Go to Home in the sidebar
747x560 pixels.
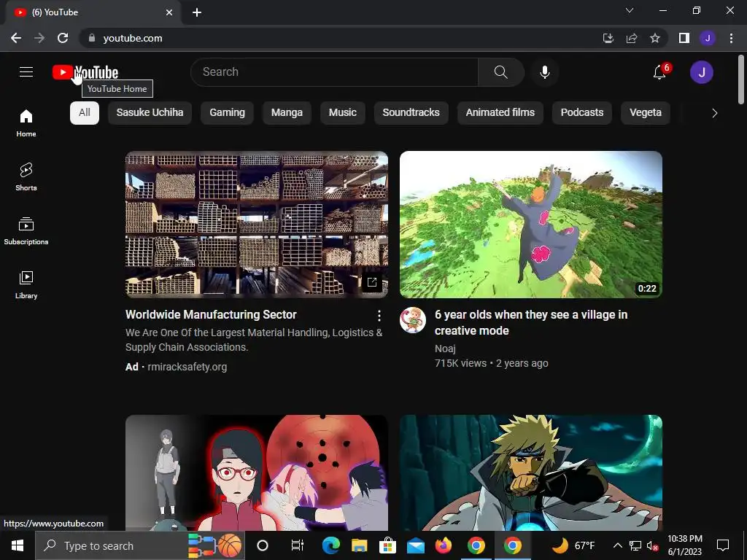tap(26, 122)
